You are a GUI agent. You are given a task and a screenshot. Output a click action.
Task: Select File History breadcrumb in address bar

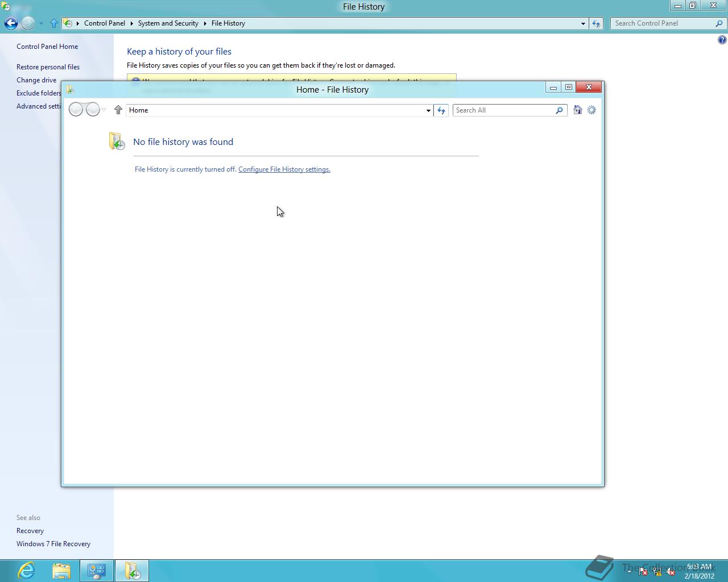pos(228,23)
